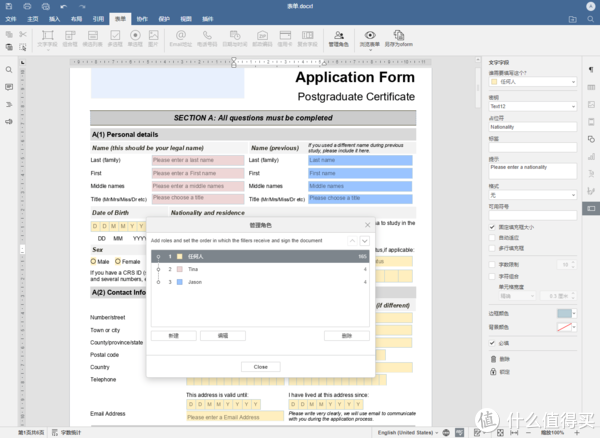Insert a text field (文字字段)

[x=47, y=39]
